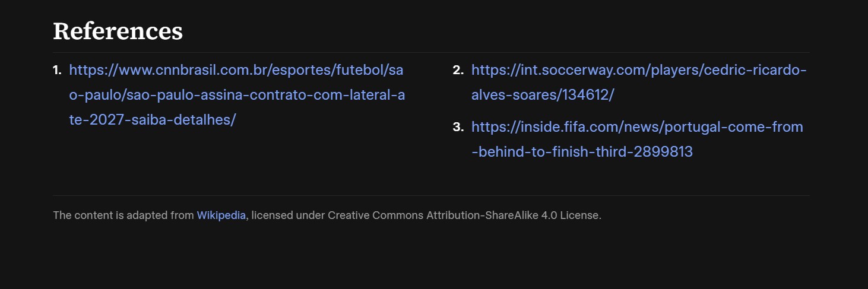Select reference number 2 marker
This screenshot has height=289, width=868.
458,70
